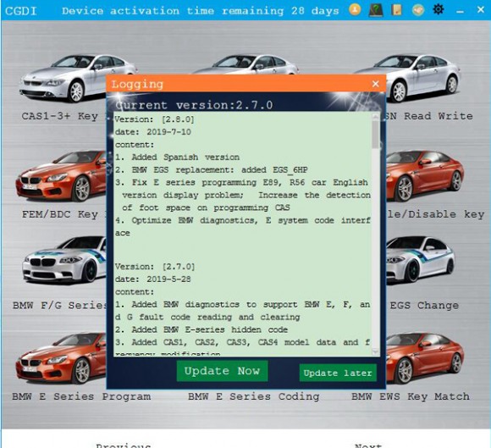Click the changelog scrollbar thumb

[376, 134]
